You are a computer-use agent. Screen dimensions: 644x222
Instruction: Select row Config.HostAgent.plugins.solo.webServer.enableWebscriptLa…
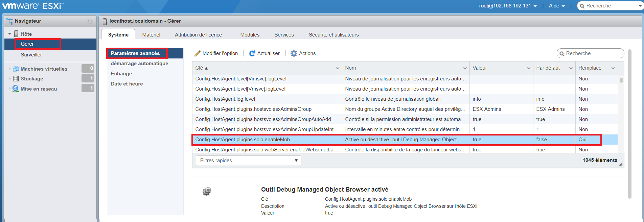(x=405, y=149)
